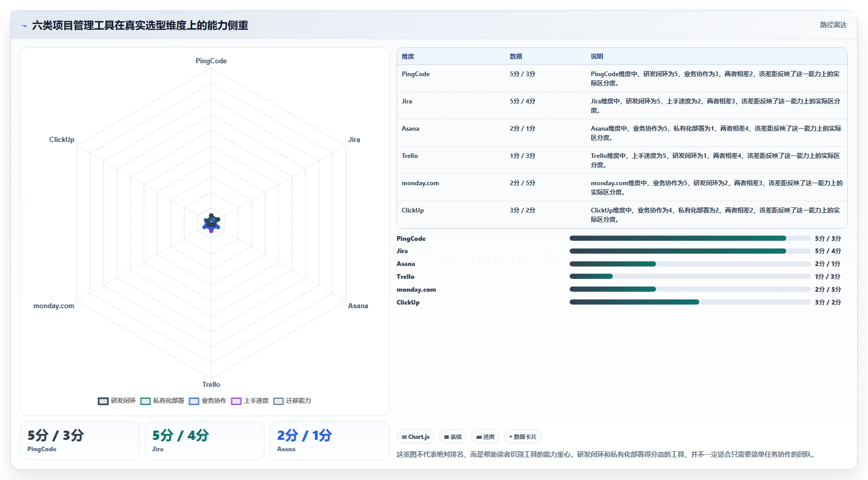The height and width of the screenshot is (480, 868).
Task: Click the PingCode维度中 description cell
Action: pyautogui.click(x=716, y=79)
